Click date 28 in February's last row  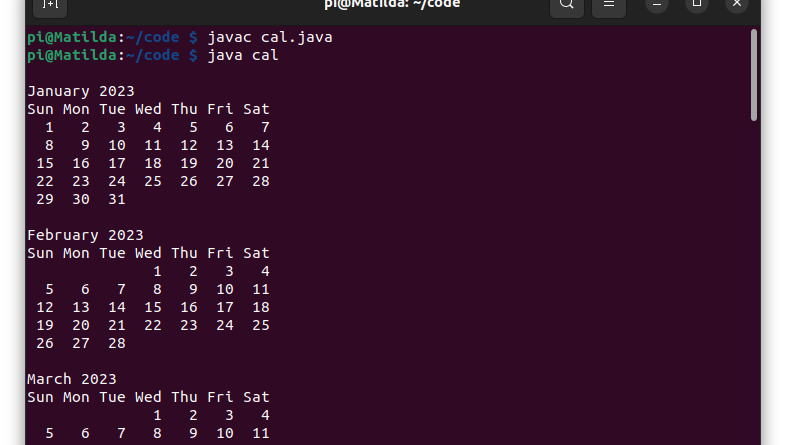117,343
